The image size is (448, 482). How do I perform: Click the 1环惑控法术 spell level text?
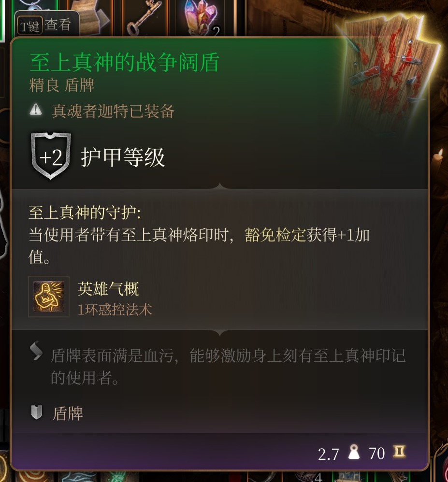(115, 310)
